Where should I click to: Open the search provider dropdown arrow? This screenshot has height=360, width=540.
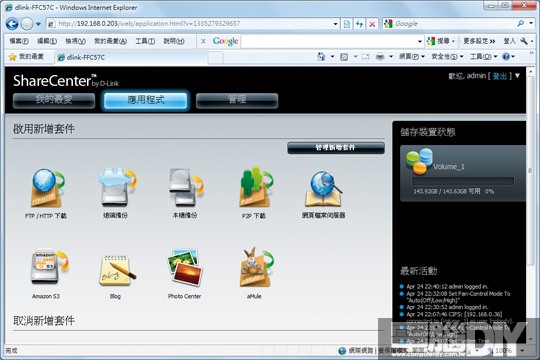(531, 23)
